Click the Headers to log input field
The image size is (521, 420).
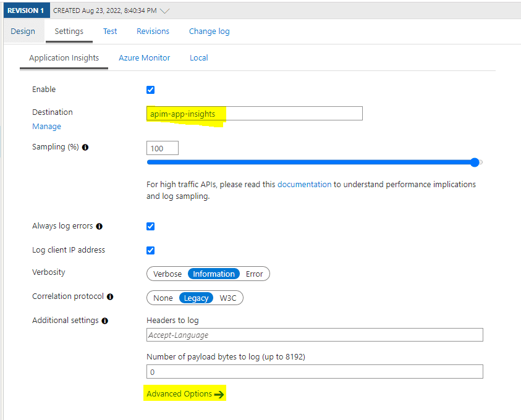(314, 334)
